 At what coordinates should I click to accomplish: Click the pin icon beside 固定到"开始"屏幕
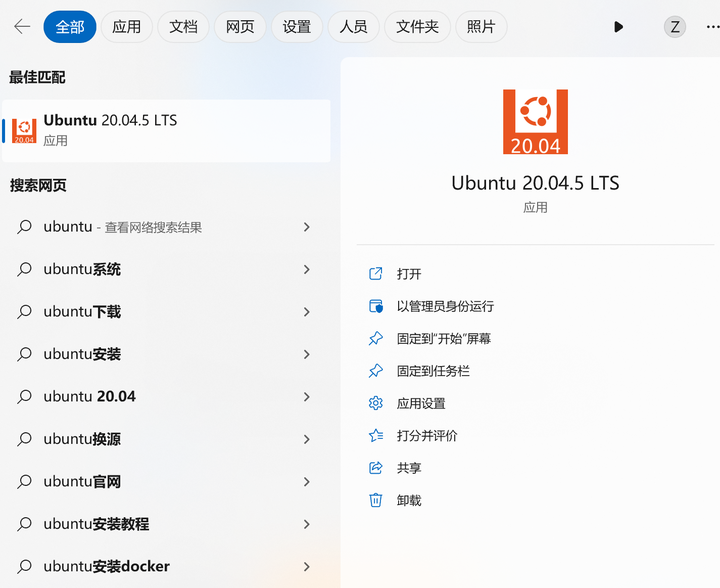pos(376,338)
